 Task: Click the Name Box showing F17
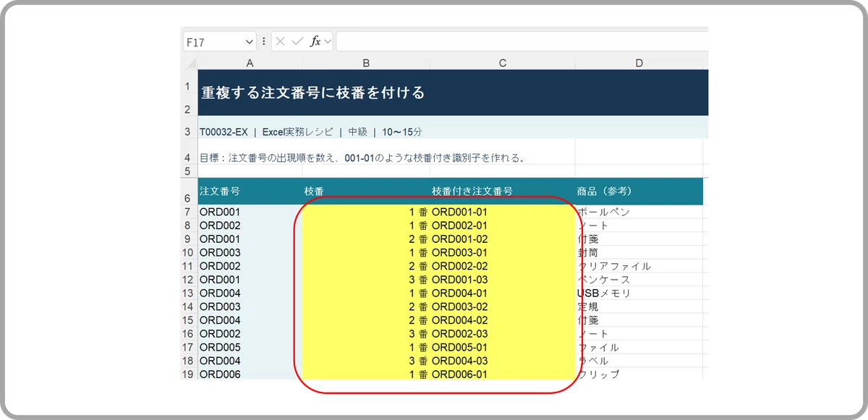click(213, 42)
